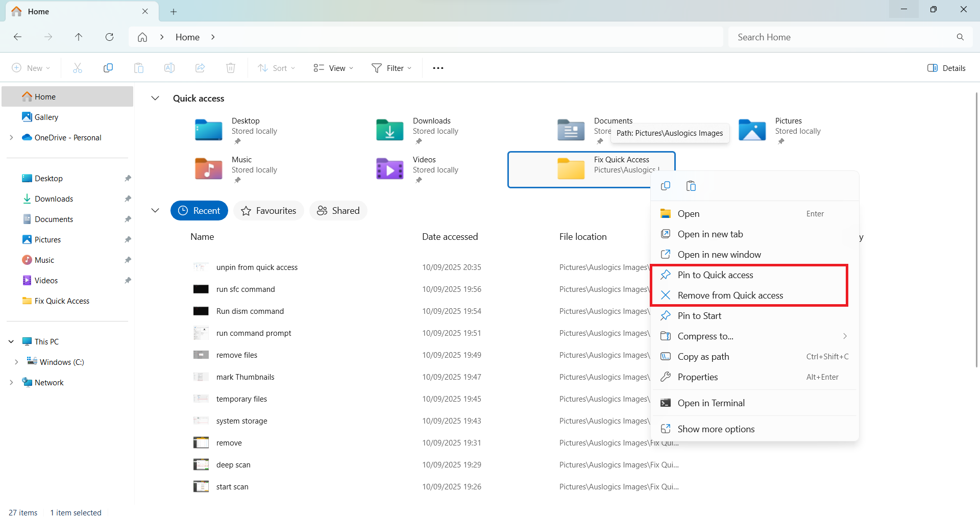Click the Copy icon in the context menu
980x519 pixels.
click(x=666, y=185)
